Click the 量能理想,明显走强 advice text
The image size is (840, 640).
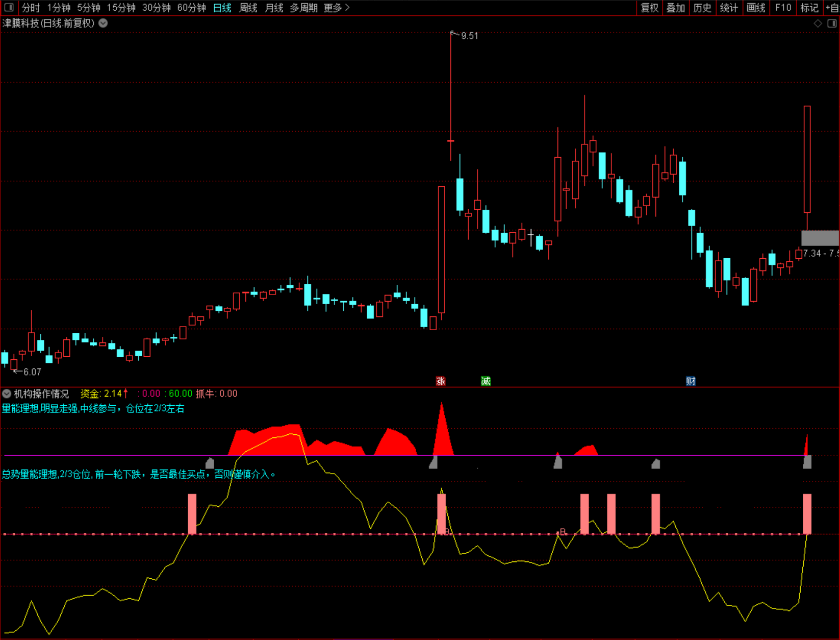tap(93, 408)
